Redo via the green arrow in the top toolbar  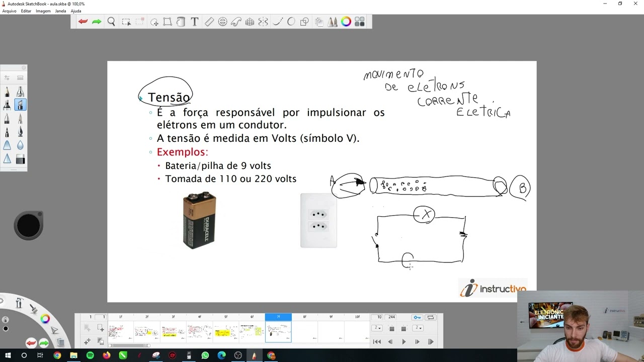click(x=97, y=22)
